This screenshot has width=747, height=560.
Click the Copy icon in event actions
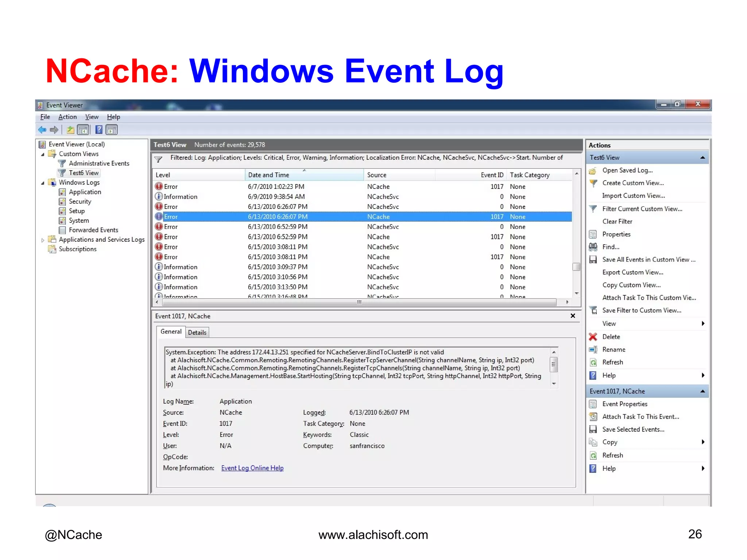coord(593,442)
